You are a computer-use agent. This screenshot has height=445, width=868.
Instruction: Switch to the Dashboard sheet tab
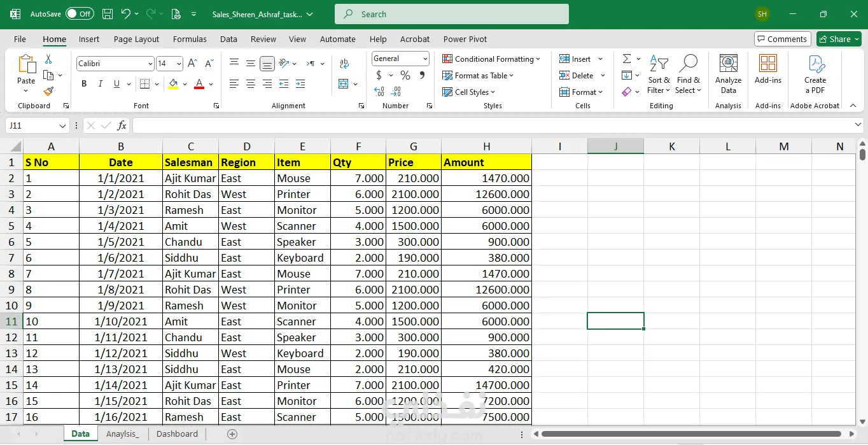pyautogui.click(x=177, y=434)
